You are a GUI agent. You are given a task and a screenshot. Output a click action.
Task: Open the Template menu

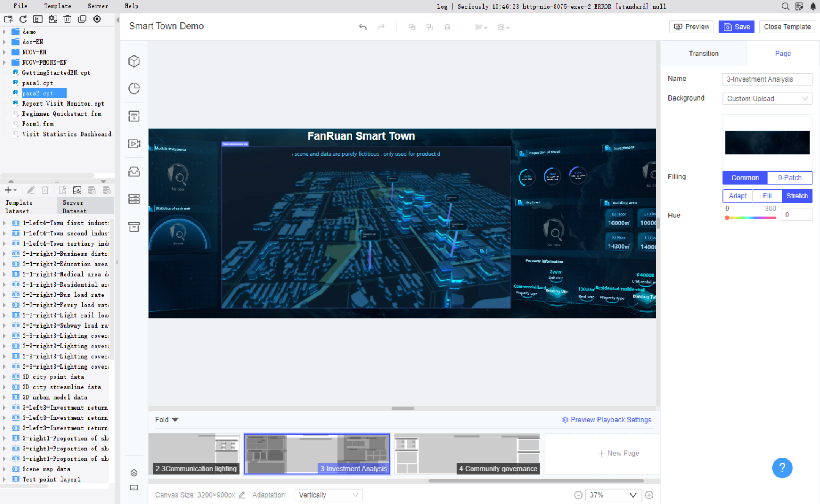[57, 6]
